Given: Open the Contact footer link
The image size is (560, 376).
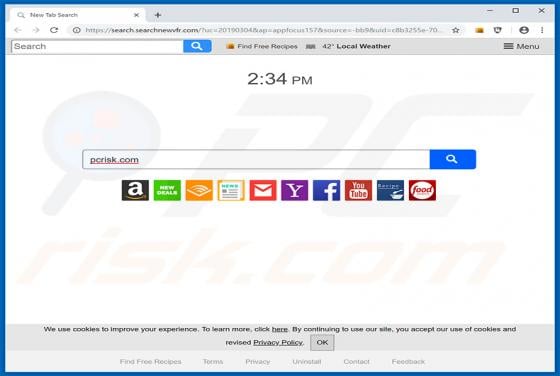Looking at the screenshot, I should [356, 362].
